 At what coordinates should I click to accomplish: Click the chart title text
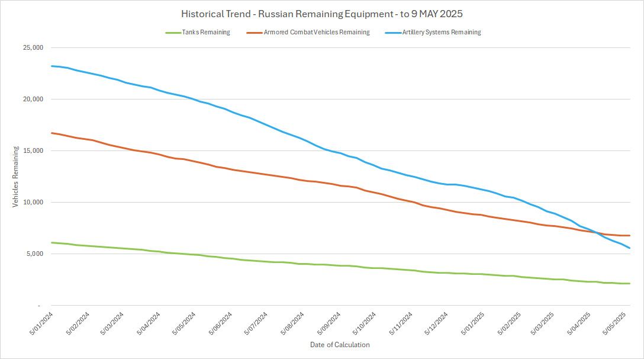pos(322,14)
